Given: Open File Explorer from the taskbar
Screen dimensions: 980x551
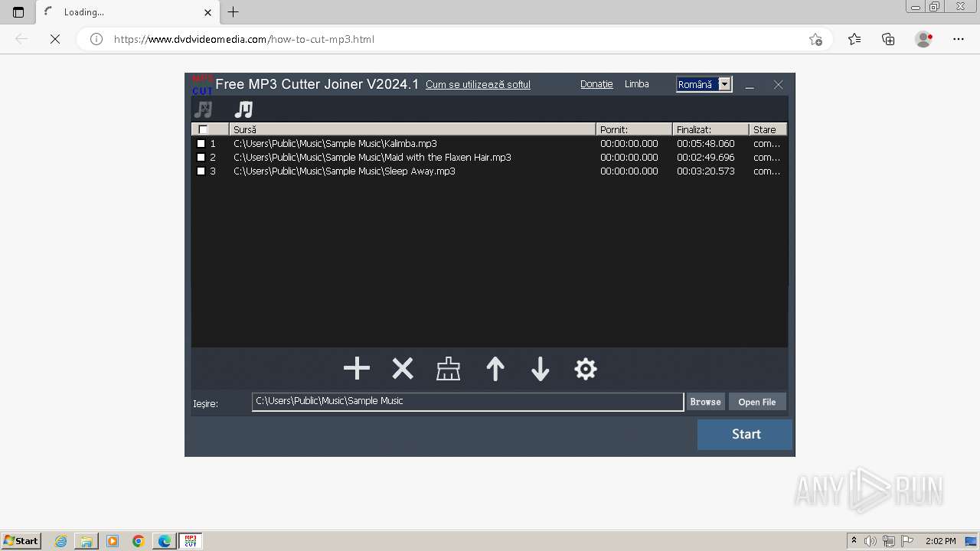Looking at the screenshot, I should tap(87, 541).
